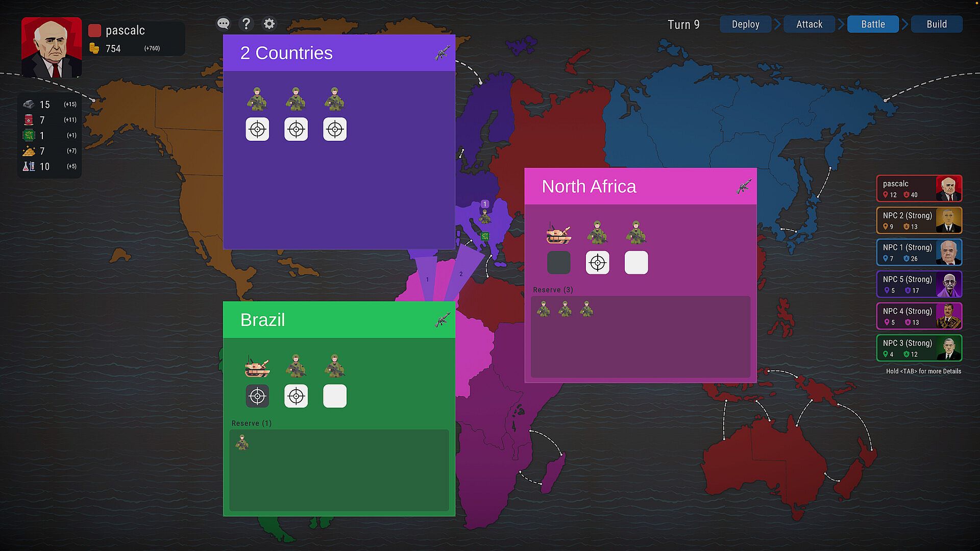Click the pascalc leader portrait
This screenshot has width=980, height=551.
52,47
